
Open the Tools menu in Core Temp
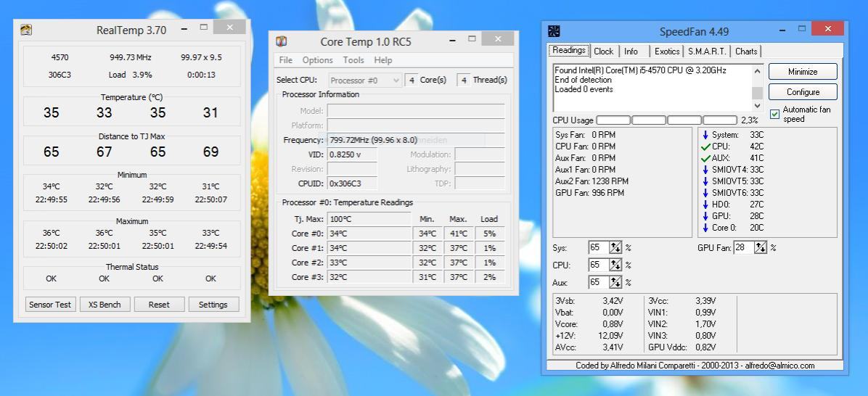tap(353, 60)
